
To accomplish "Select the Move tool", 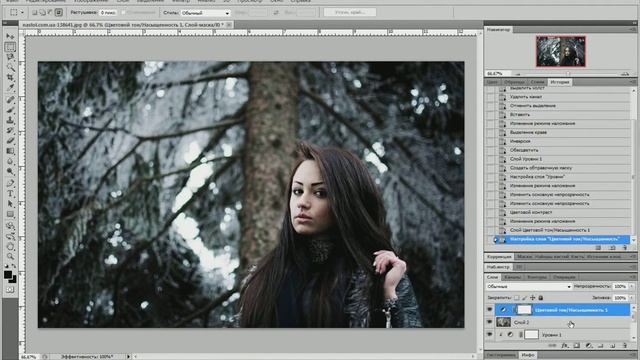I will click(10, 37).
